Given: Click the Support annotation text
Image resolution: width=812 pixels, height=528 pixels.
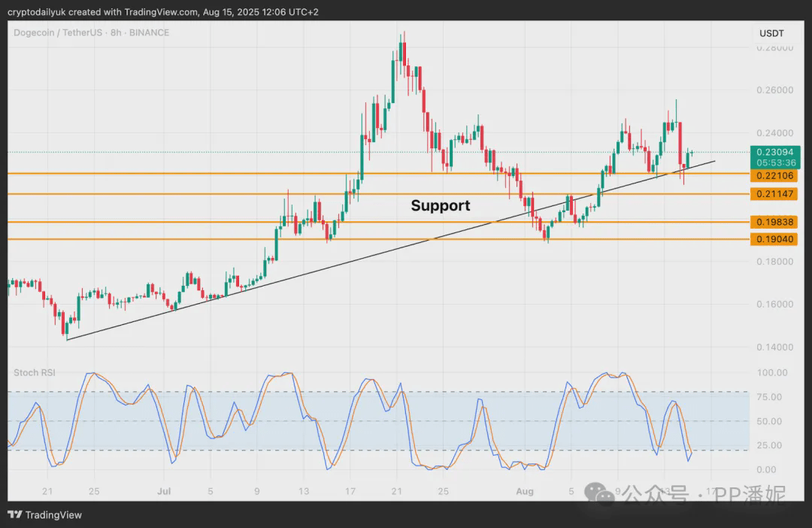Looking at the screenshot, I should 440,205.
